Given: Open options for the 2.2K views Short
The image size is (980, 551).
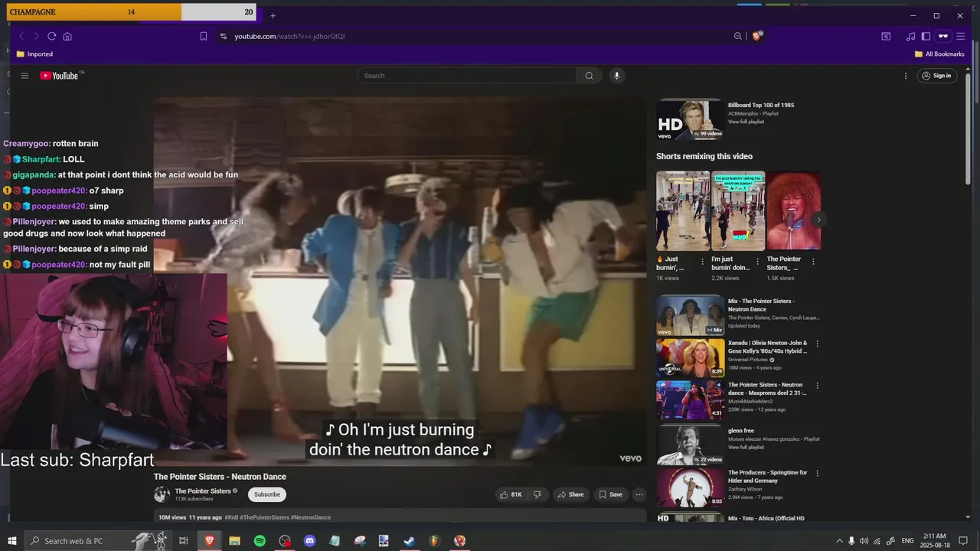Looking at the screenshot, I should 758,262.
